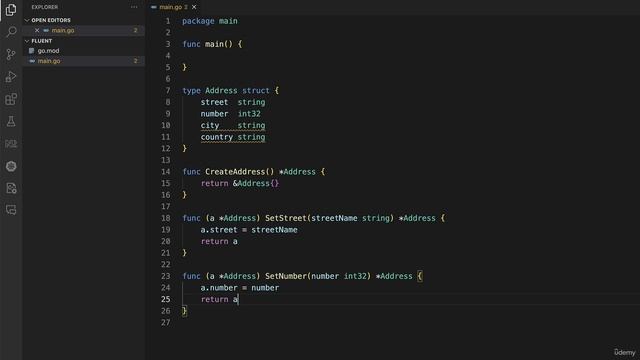Image resolution: width=640 pixels, height=360 pixels.
Task: Click 'SetNumber' method name on line 23
Action: click(286, 276)
